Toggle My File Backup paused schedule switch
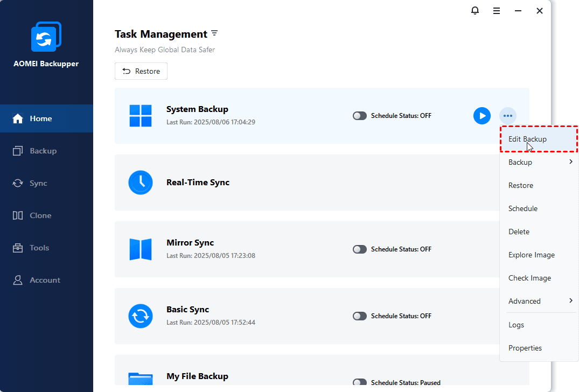This screenshot has height=392, width=579. (x=360, y=383)
